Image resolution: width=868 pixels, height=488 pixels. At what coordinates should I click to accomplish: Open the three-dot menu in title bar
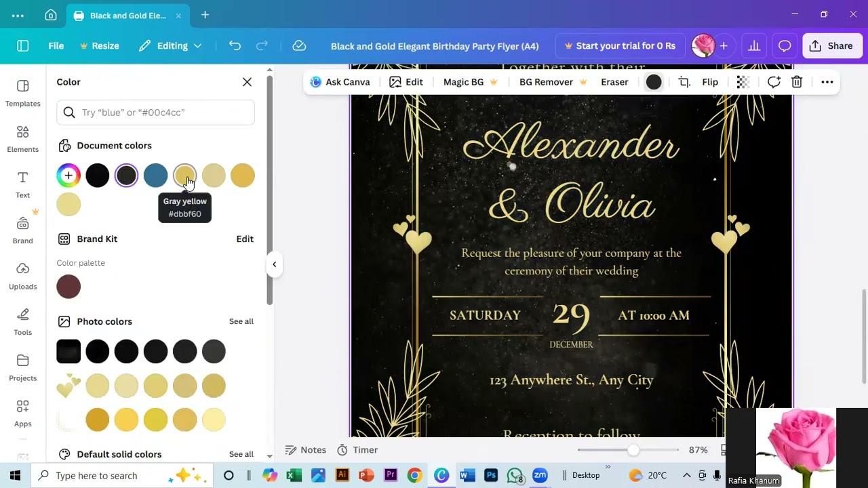pos(18,15)
